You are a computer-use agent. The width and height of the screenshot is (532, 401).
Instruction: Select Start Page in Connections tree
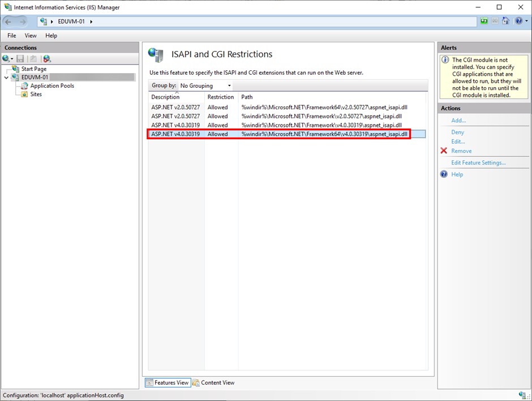click(x=34, y=69)
